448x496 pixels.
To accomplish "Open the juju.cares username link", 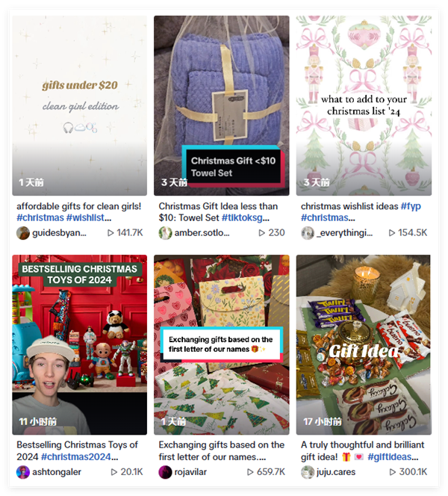I will point(336,472).
